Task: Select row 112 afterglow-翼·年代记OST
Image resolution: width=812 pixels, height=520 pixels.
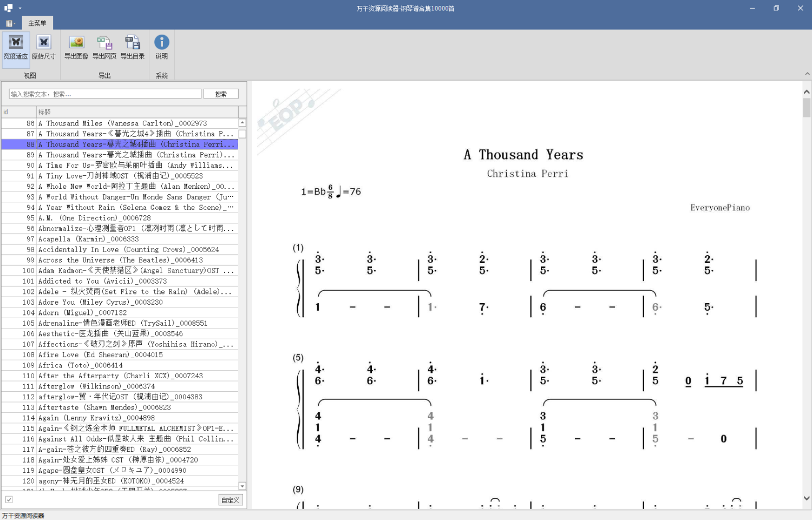Action: (x=120, y=397)
